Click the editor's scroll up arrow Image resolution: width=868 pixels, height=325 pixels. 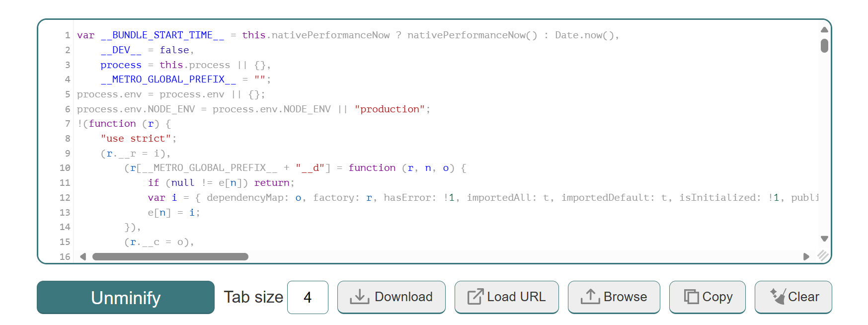coord(824,30)
